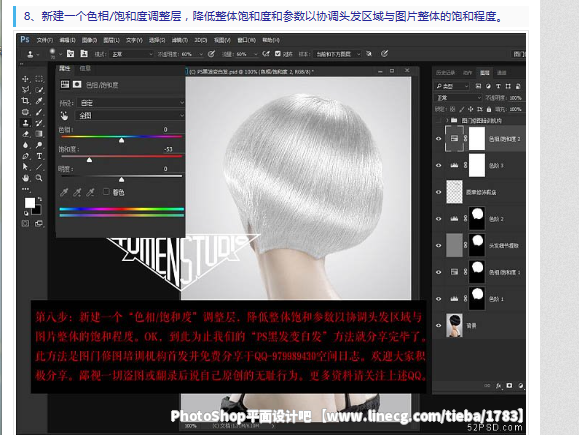Select the Blur tool
579x435 pixels.
(25, 145)
